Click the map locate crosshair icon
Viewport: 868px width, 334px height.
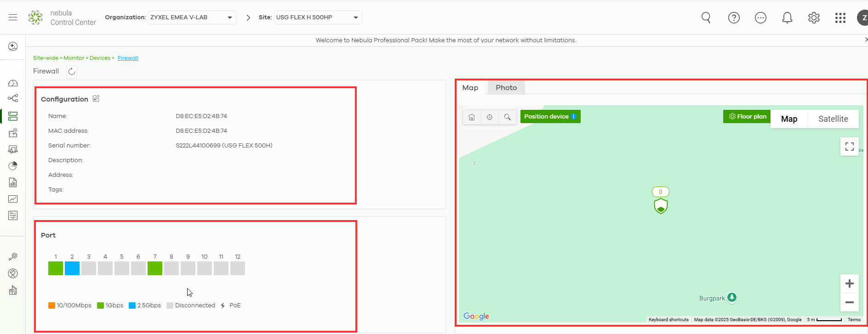(490, 117)
